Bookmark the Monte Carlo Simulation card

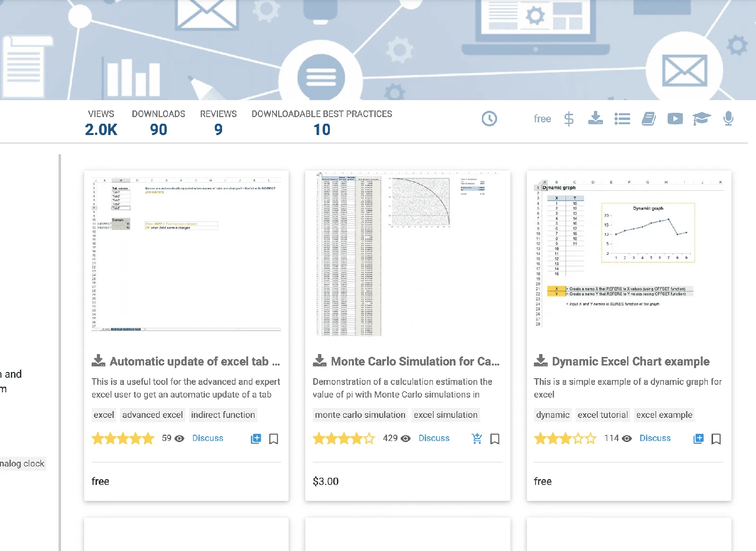(x=495, y=439)
